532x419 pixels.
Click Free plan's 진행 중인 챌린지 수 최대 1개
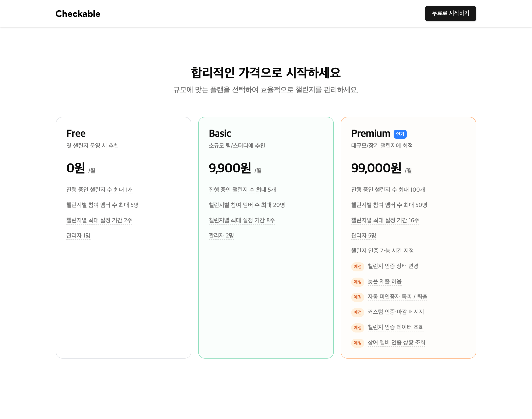pos(99,190)
